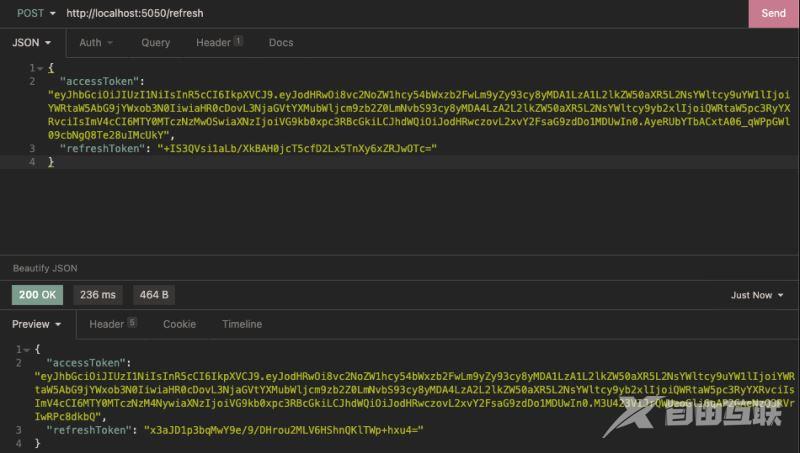The image size is (800, 453).
Task: Click the refreshToken value in request body
Action: point(301,148)
